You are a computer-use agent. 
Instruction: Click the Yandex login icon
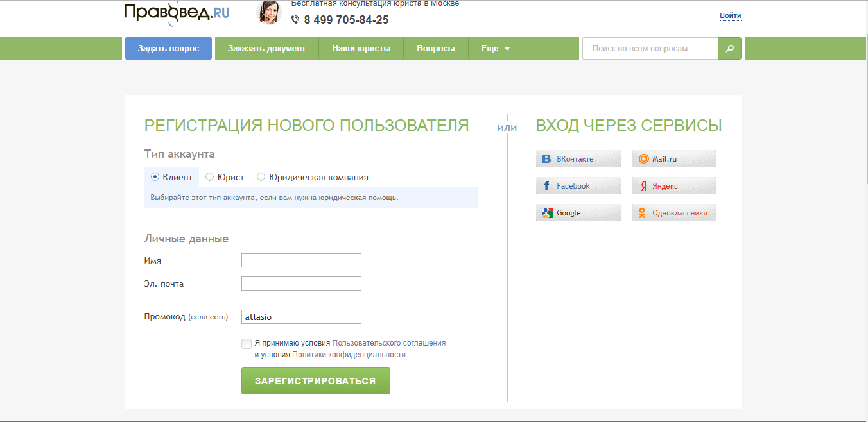643,186
